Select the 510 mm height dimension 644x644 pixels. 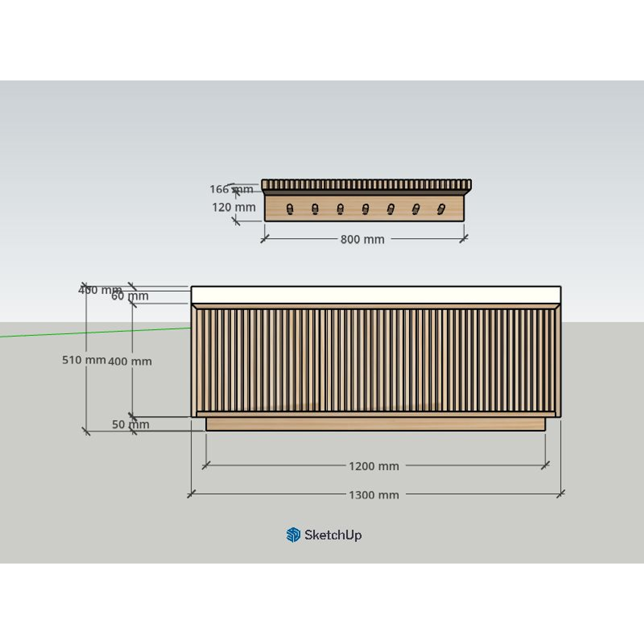pyautogui.click(x=84, y=360)
